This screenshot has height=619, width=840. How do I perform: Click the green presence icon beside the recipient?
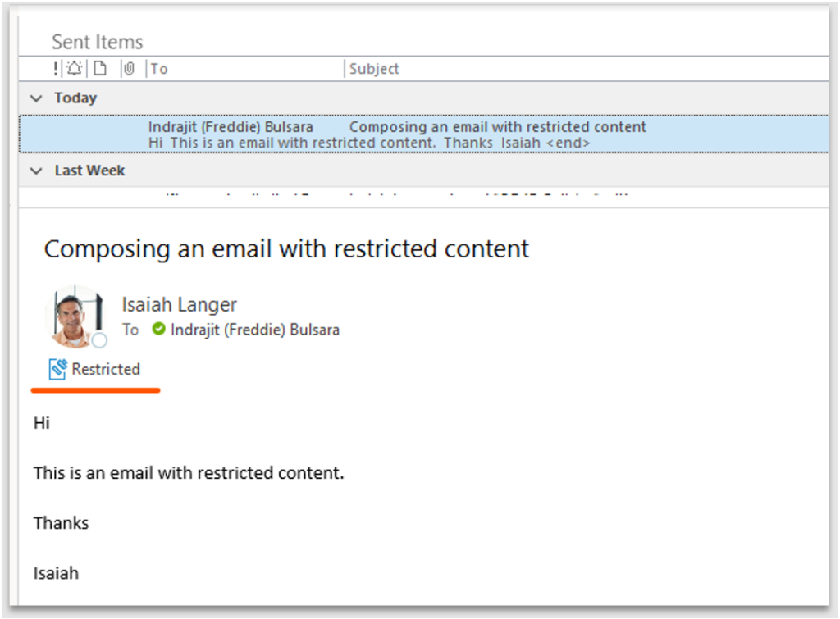[159, 330]
